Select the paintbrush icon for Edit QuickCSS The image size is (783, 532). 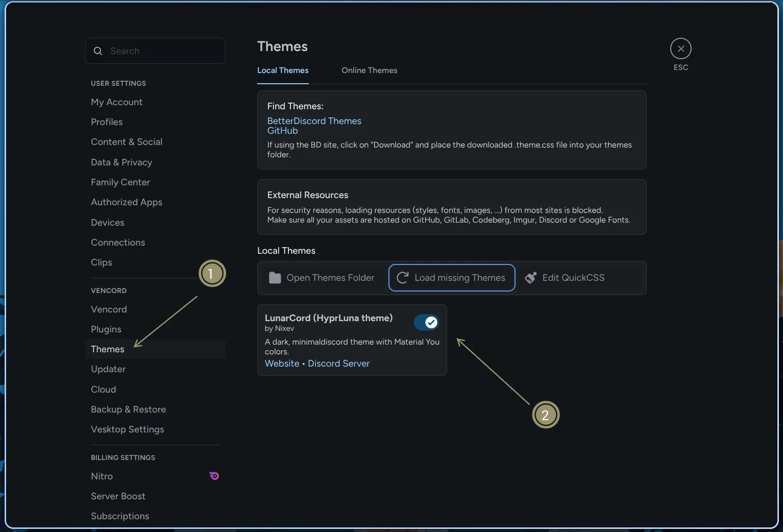click(x=531, y=278)
